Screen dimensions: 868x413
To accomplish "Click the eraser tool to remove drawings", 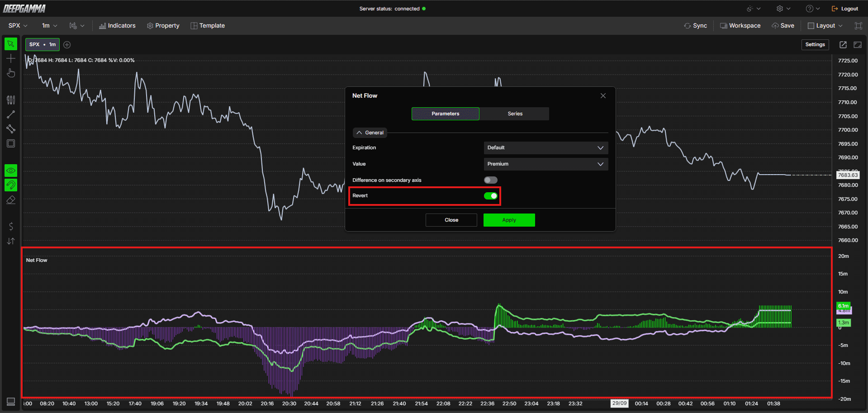I will pos(11,199).
